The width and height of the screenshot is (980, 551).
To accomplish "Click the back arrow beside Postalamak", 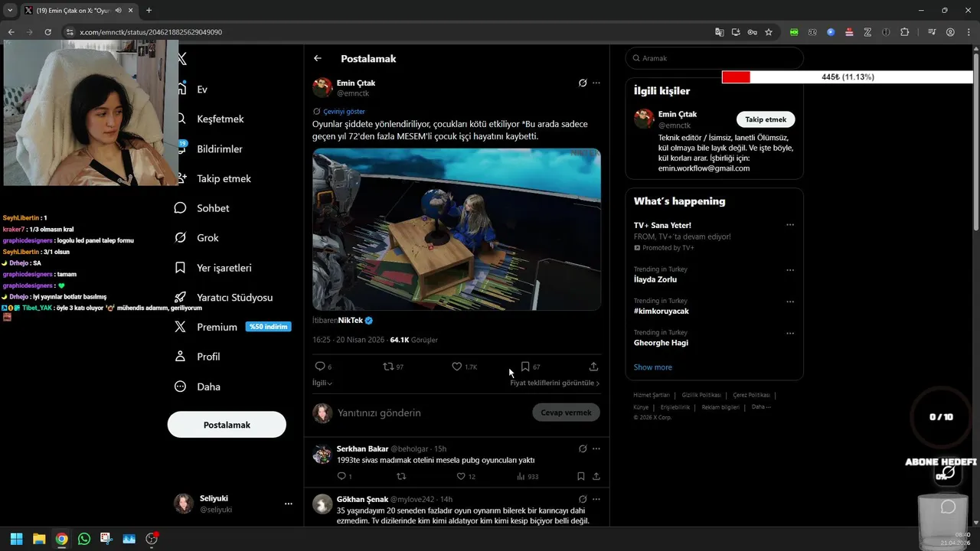I will coord(318,58).
